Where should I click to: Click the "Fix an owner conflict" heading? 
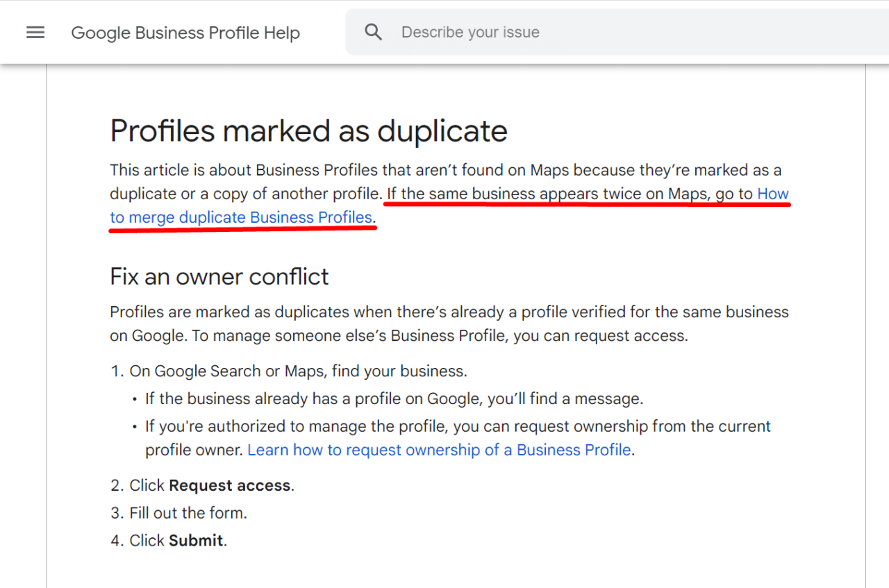[219, 276]
